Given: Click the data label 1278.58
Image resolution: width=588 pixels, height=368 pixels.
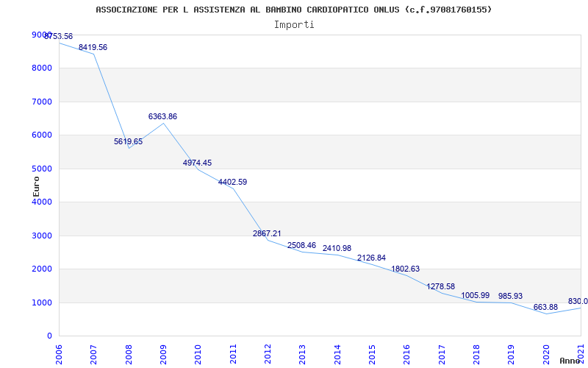Looking at the screenshot, I should [x=440, y=286].
